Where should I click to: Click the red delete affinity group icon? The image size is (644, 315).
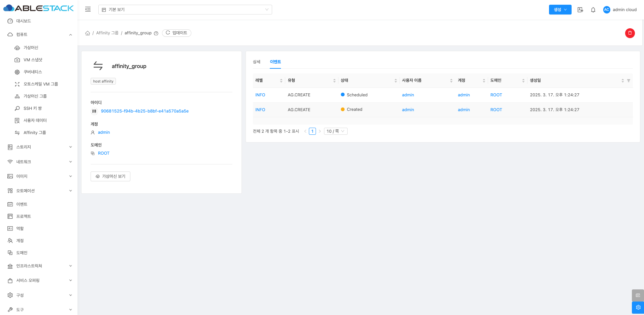630,33
